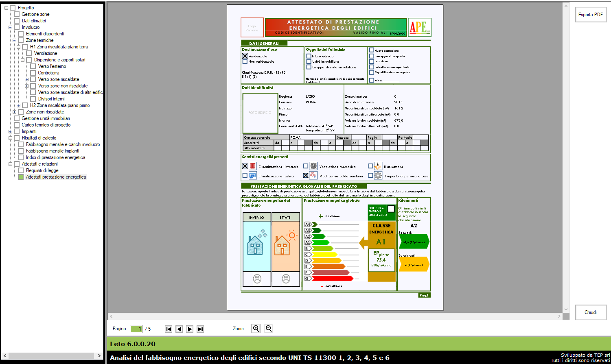Click the tree panel horizontal scrollbar
Viewport: 611px width, 364px height.
(x=52, y=355)
